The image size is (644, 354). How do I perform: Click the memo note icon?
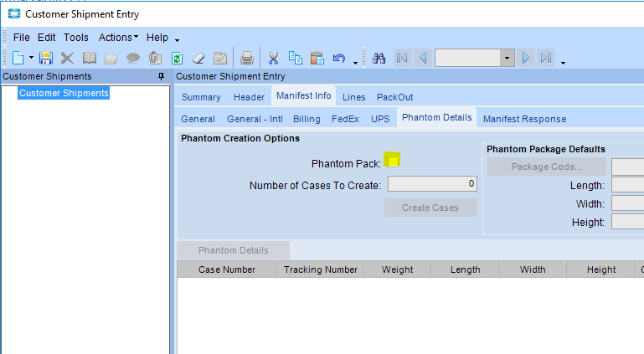(111, 59)
